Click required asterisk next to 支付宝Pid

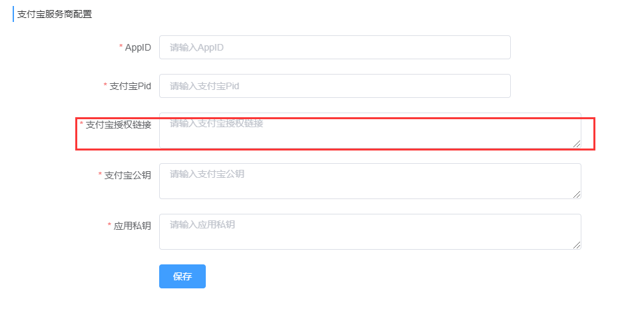pyautogui.click(x=105, y=86)
